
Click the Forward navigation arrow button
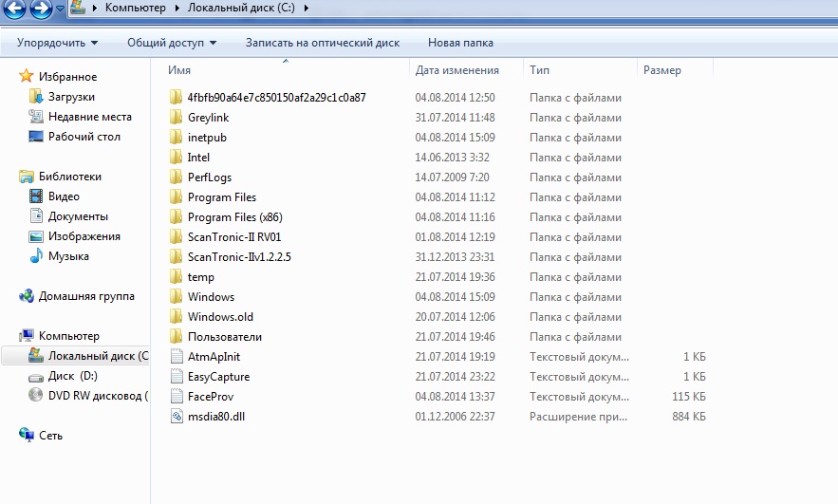[41, 9]
